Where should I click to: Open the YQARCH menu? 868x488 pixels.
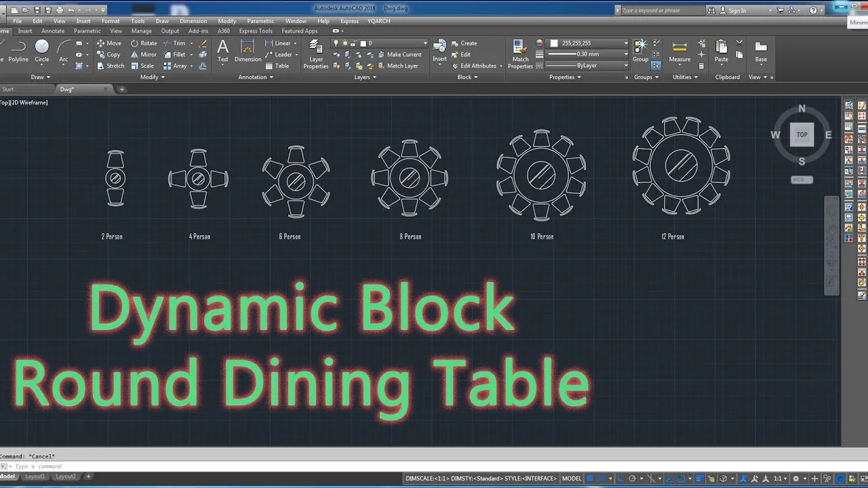(379, 21)
